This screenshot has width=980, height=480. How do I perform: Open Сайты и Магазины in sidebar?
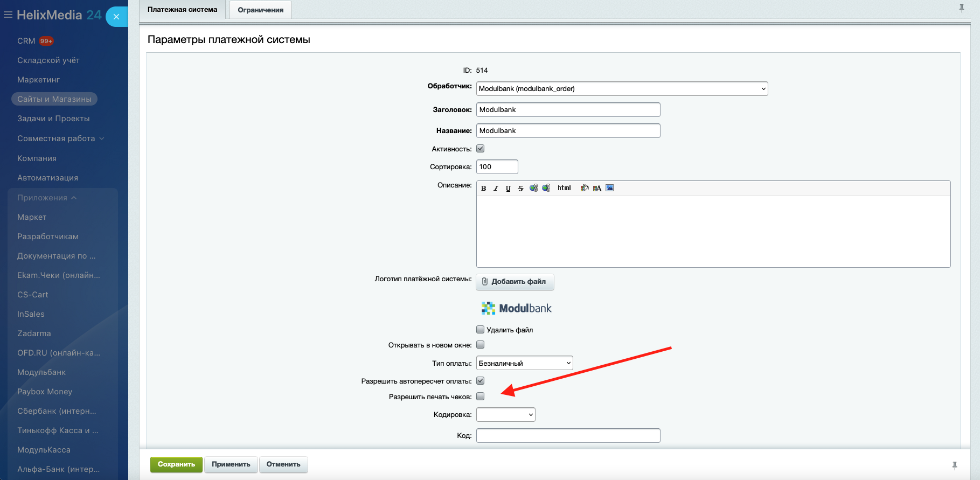pos(54,99)
